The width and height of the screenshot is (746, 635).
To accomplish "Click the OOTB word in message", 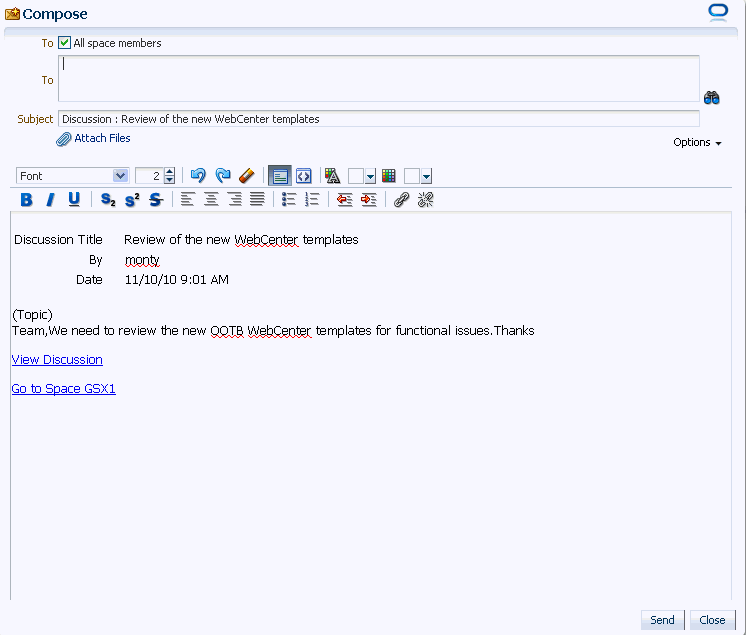I will point(226,331).
